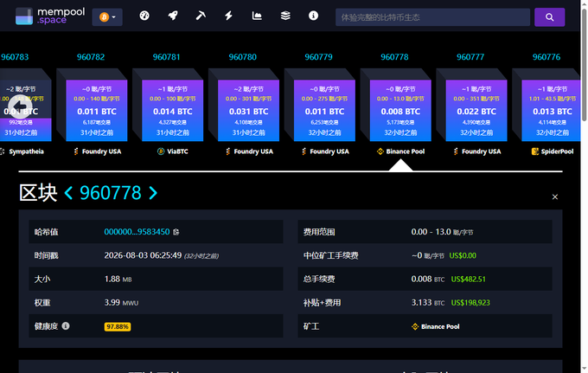Image resolution: width=588 pixels, height=373 pixels.
Task: Select block 960777 cube
Action: (x=476, y=111)
